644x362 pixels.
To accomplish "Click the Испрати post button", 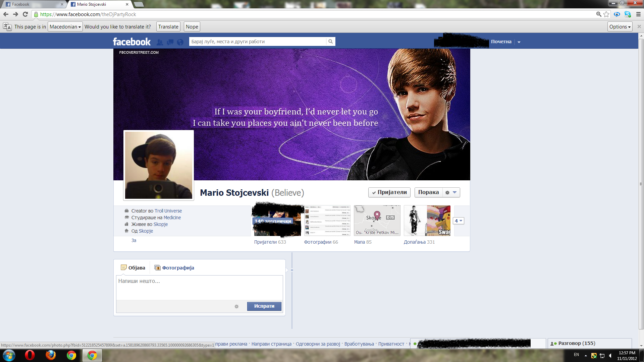I will 264,306.
